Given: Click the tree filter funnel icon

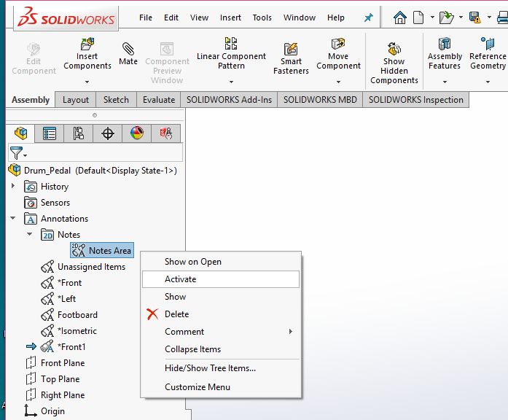Looking at the screenshot, I should click(x=16, y=153).
